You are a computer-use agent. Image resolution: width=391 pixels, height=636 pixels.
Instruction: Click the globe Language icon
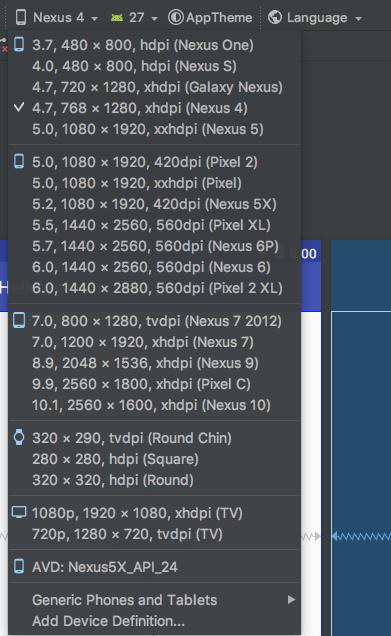point(275,17)
